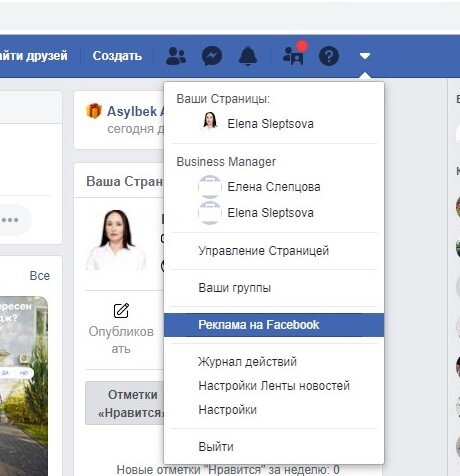Screen dimensions: 460x476
Task: Select Елена Слепцова under Business Manager
Action: click(274, 187)
